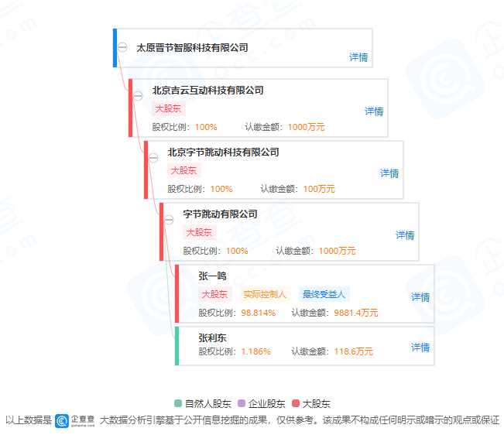This screenshot has width=504, height=435.
Task: Select company name 太原晋节智服科技有限公司
Action: 192,48
